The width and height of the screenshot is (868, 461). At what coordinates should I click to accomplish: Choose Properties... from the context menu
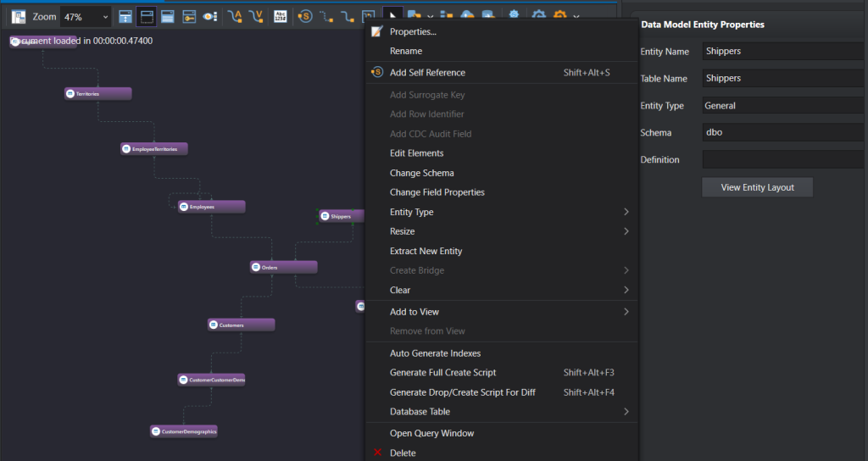tap(413, 32)
